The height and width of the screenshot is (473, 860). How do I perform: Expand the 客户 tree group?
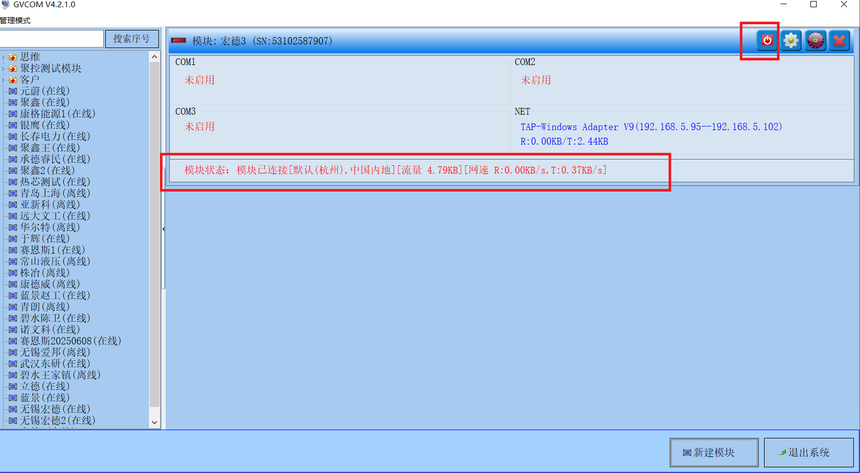click(x=3, y=80)
